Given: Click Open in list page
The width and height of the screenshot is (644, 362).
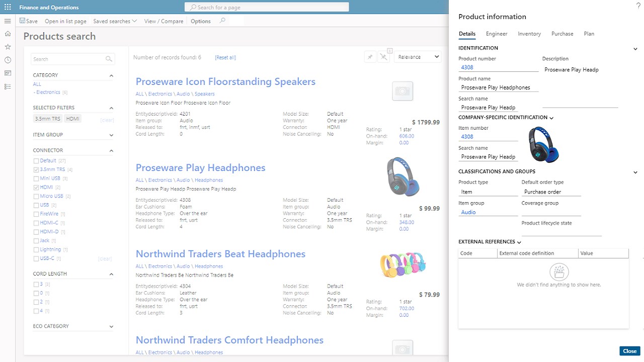Looking at the screenshot, I should tap(65, 21).
